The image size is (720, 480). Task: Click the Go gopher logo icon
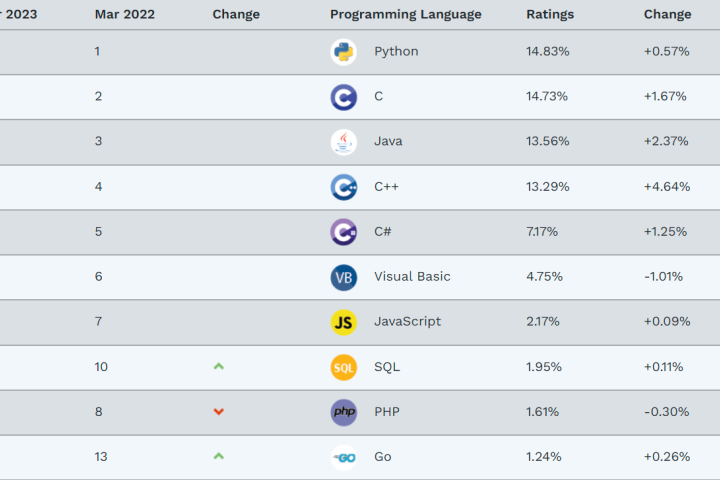point(343,457)
